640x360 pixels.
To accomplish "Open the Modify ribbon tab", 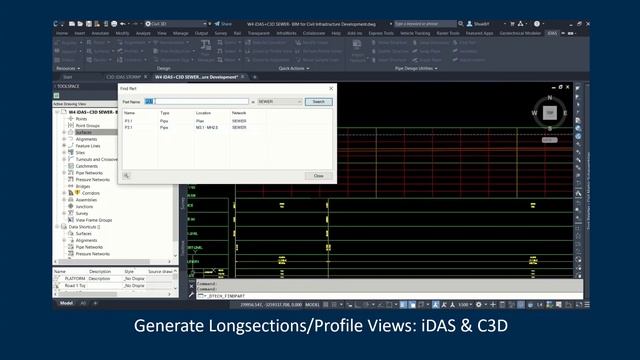I will tap(122, 33).
